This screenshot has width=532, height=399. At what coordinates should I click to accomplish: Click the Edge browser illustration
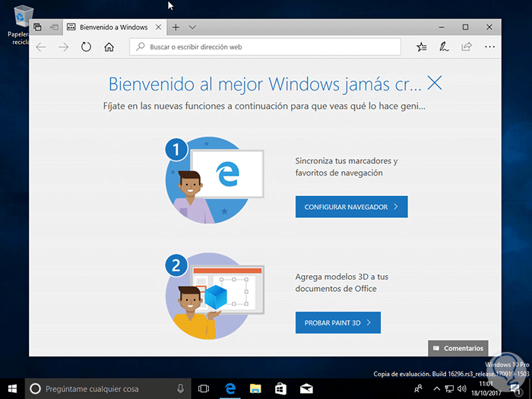click(x=214, y=180)
